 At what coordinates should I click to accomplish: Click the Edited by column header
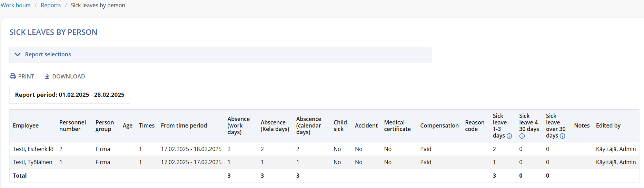[x=608, y=125]
